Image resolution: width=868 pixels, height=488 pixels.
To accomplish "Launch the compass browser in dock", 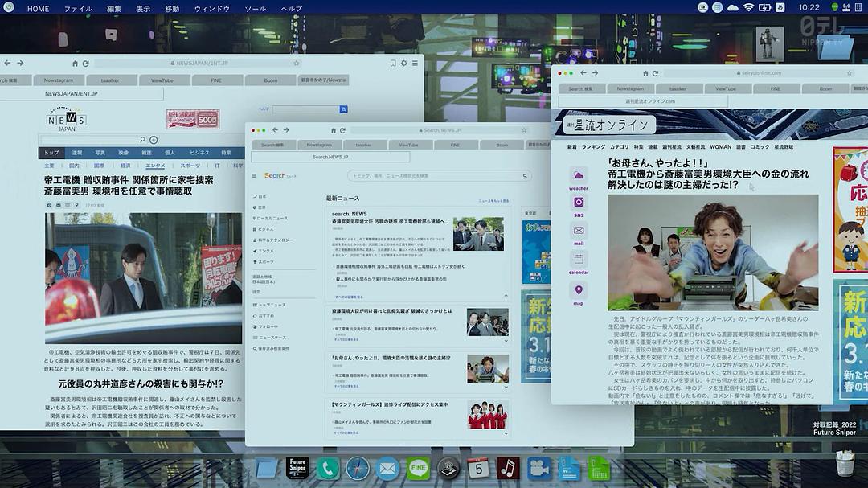I will (358, 469).
